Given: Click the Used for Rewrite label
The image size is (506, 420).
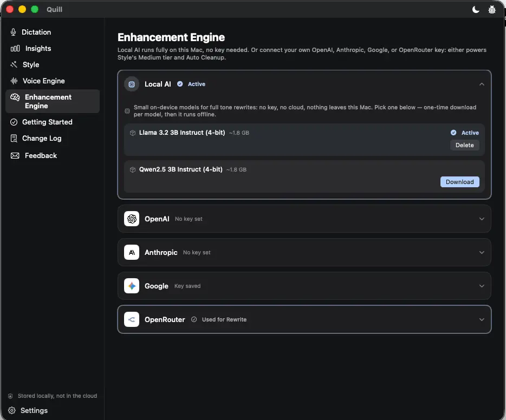Looking at the screenshot, I should point(224,319).
